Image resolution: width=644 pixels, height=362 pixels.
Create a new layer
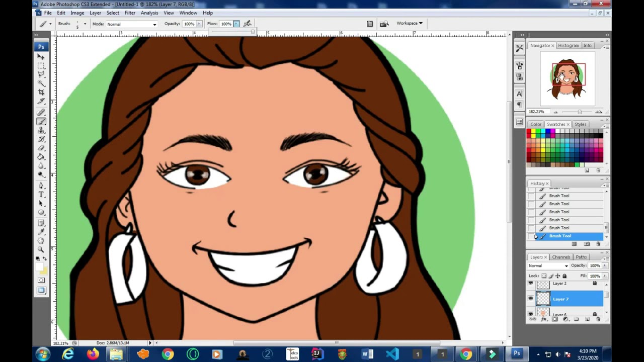pos(587,319)
